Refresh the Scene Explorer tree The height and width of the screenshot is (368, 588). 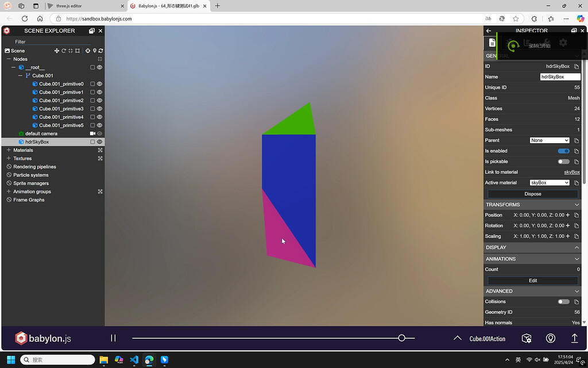point(100,51)
